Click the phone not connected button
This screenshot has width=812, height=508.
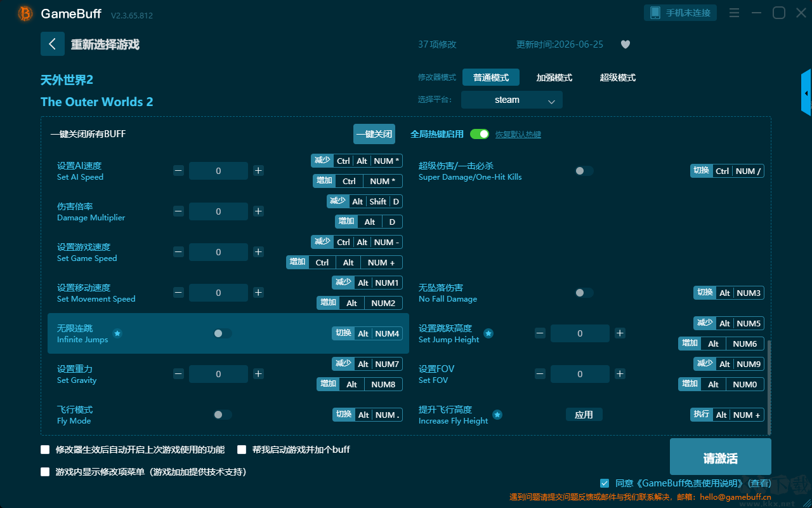point(681,13)
